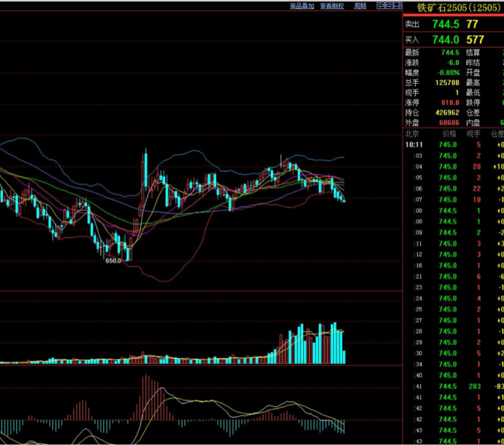Select the :06 tick row with volume 22
The height and width of the screenshot is (445, 504).
pos(453,189)
